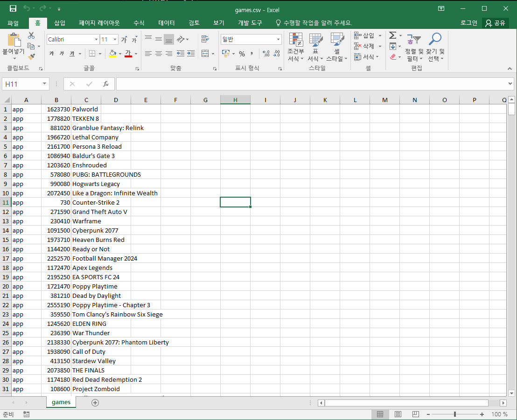The width and height of the screenshot is (517, 420).
Task: Switch to the 개발 도구 tab
Action: [x=250, y=23]
